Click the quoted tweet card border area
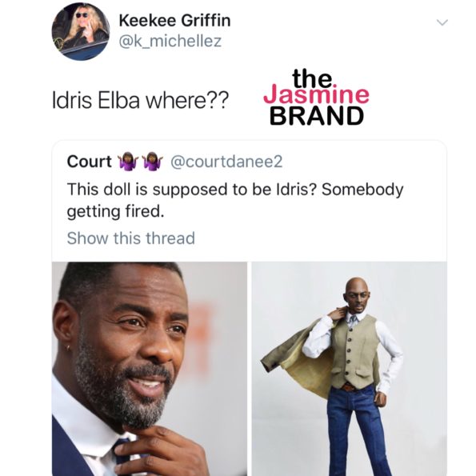This screenshot has height=476, width=476. (x=249, y=308)
